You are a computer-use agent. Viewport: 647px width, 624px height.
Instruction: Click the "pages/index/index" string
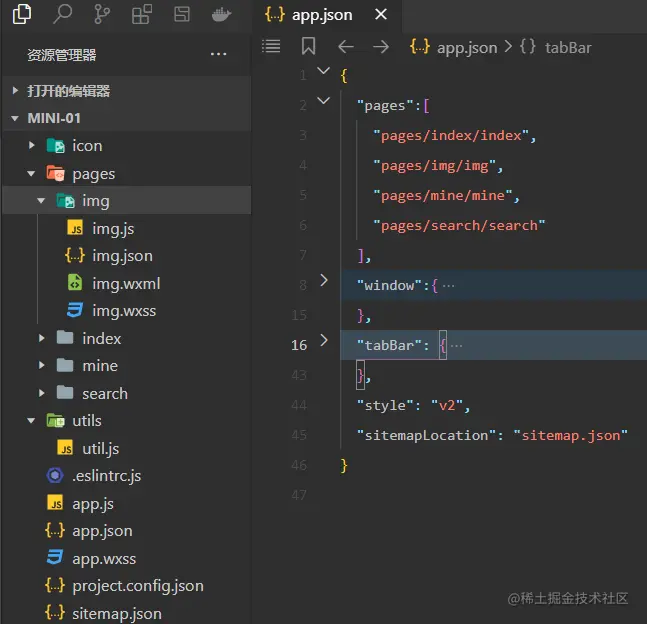pos(451,135)
